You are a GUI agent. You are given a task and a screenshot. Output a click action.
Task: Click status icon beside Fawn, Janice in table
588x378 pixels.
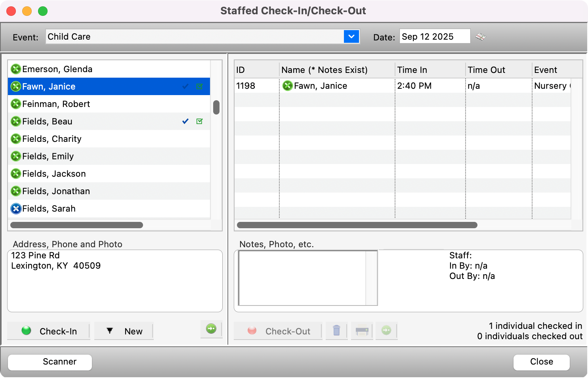click(288, 86)
